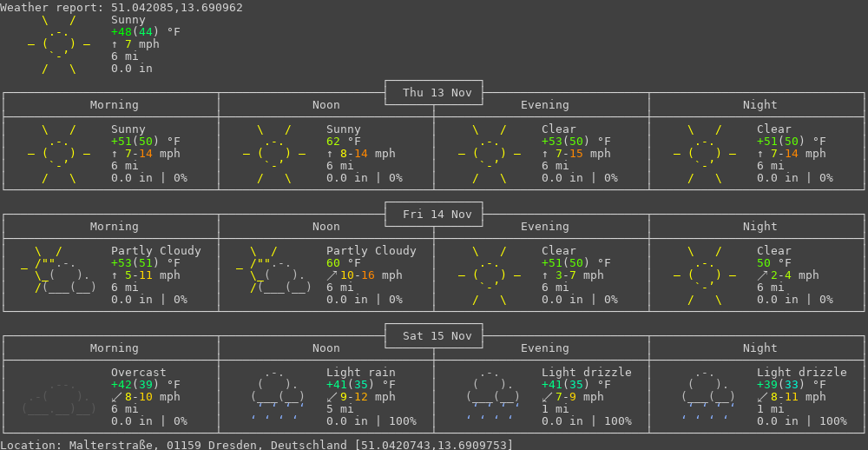Click the Morning column header for Thursday
The width and height of the screenshot is (868, 450).
click(115, 105)
